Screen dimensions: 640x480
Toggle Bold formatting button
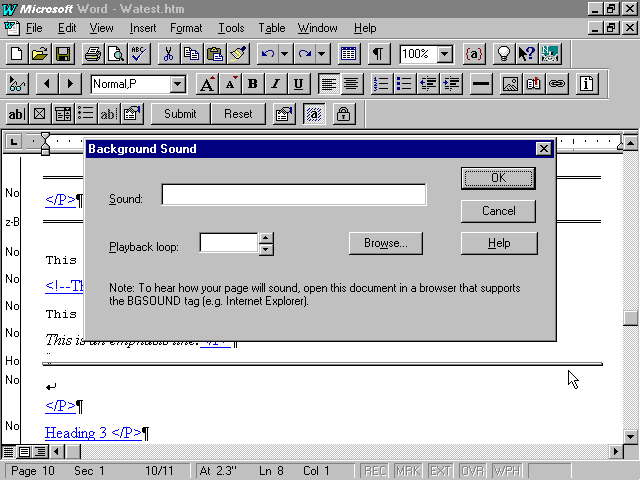[x=252, y=84]
